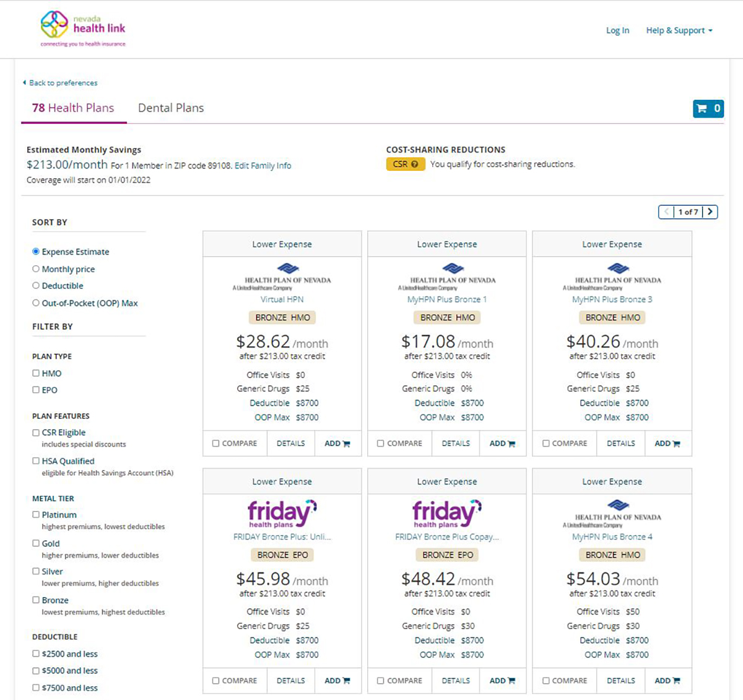Filter deductible $5000 and less

point(36,670)
